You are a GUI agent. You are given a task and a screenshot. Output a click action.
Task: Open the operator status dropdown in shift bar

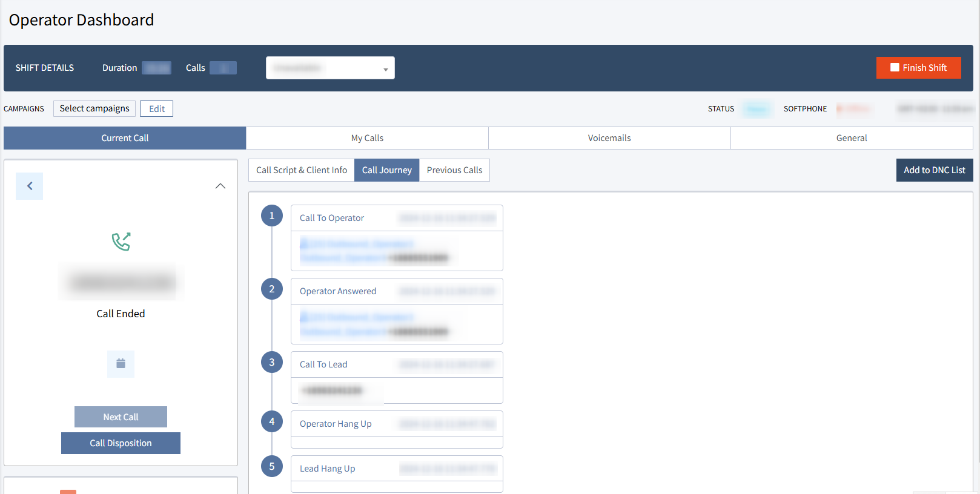click(330, 68)
